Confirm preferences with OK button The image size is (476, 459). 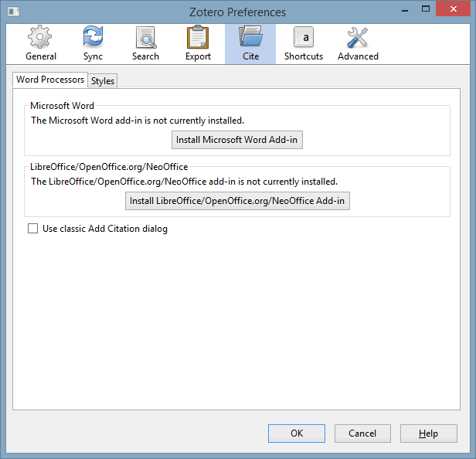297,433
